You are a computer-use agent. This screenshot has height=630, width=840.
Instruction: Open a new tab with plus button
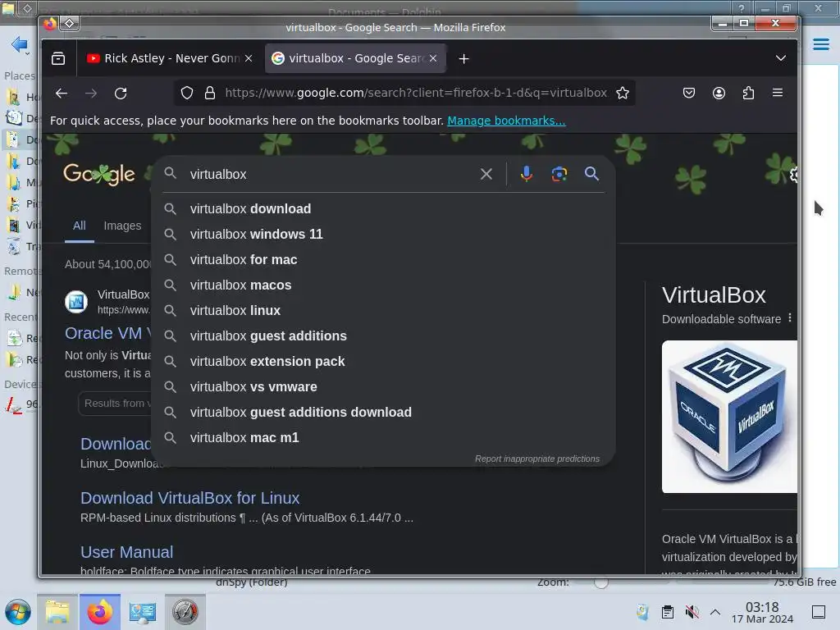[464, 58]
